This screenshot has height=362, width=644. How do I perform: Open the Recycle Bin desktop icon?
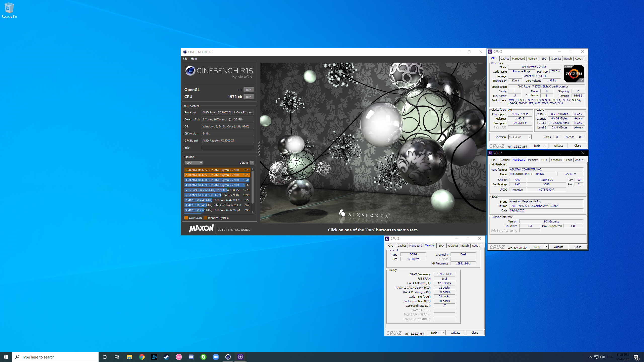pyautogui.click(x=9, y=10)
